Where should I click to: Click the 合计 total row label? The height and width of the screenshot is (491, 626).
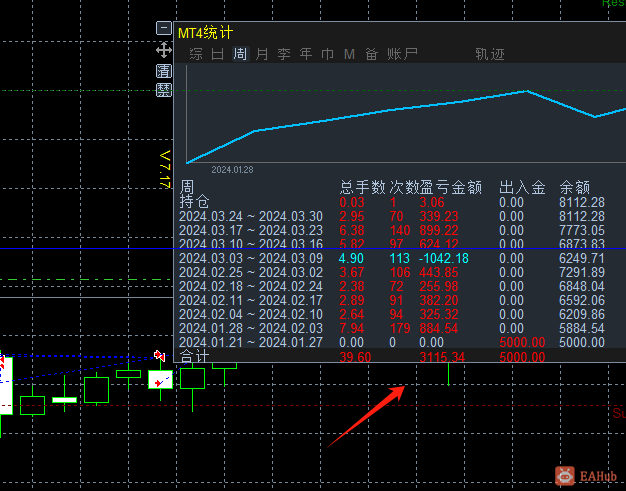[194, 356]
